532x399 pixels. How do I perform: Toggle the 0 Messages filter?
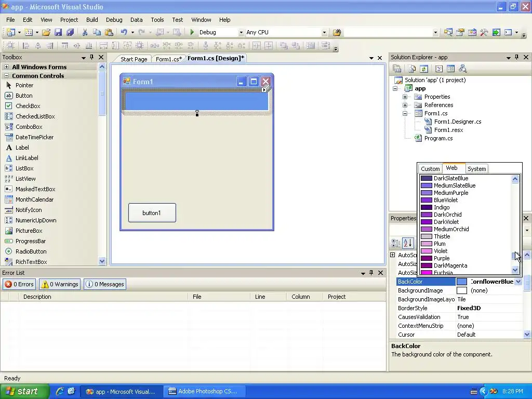[x=105, y=284]
